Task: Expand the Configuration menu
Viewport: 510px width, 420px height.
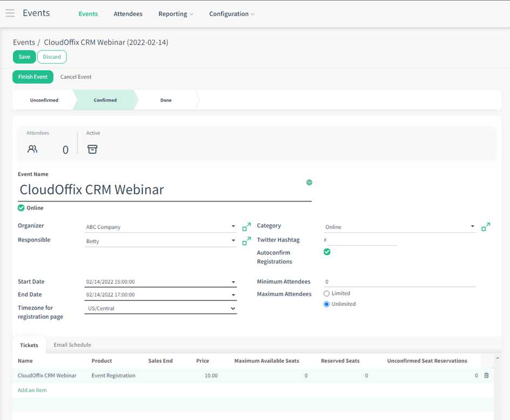Action: tap(232, 14)
